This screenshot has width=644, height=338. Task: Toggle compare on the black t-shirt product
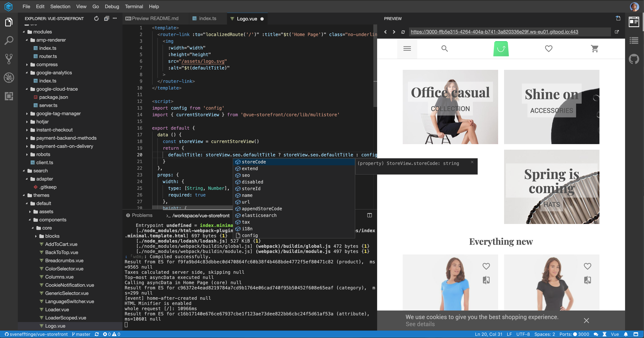pyautogui.click(x=587, y=280)
